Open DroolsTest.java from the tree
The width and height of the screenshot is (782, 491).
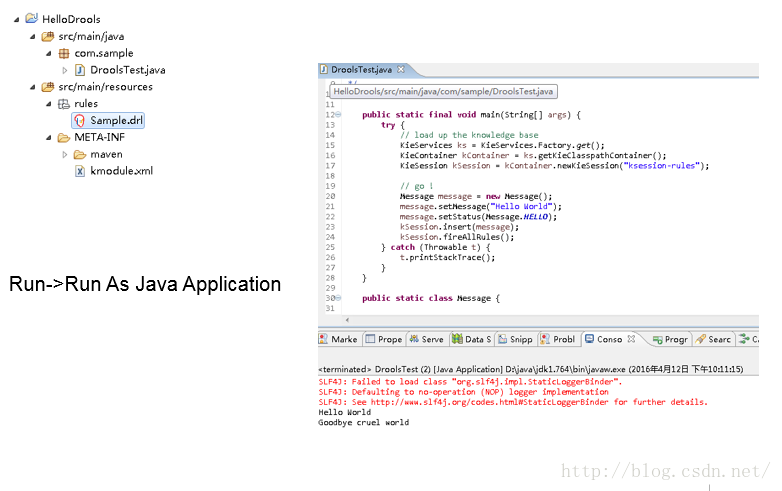(128, 70)
